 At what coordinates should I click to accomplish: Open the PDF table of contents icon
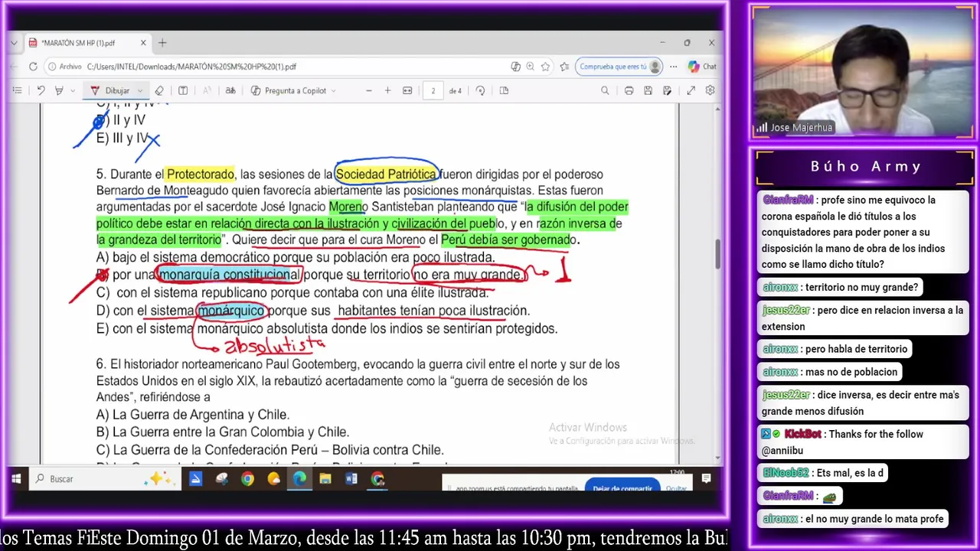tap(18, 90)
